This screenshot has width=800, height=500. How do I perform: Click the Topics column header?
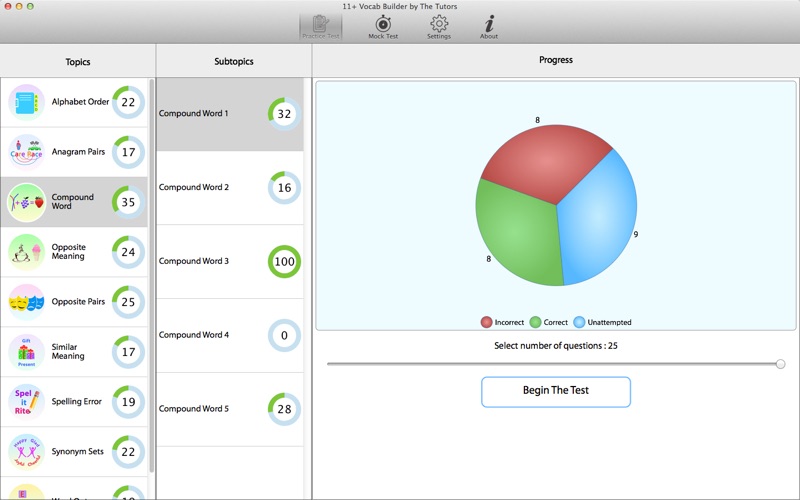point(78,62)
